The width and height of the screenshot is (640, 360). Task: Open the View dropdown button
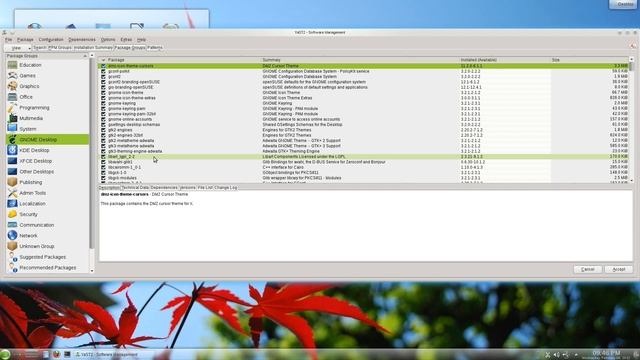(x=17, y=48)
